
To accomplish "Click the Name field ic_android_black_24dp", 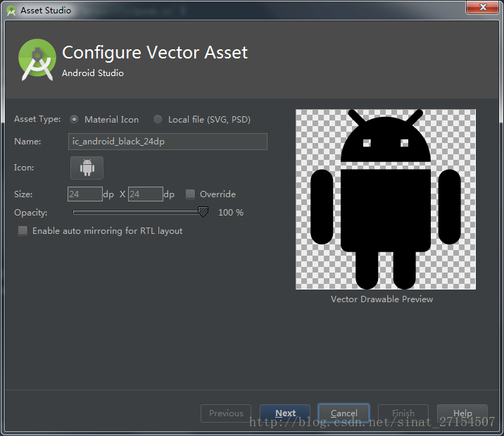I will click(x=168, y=142).
